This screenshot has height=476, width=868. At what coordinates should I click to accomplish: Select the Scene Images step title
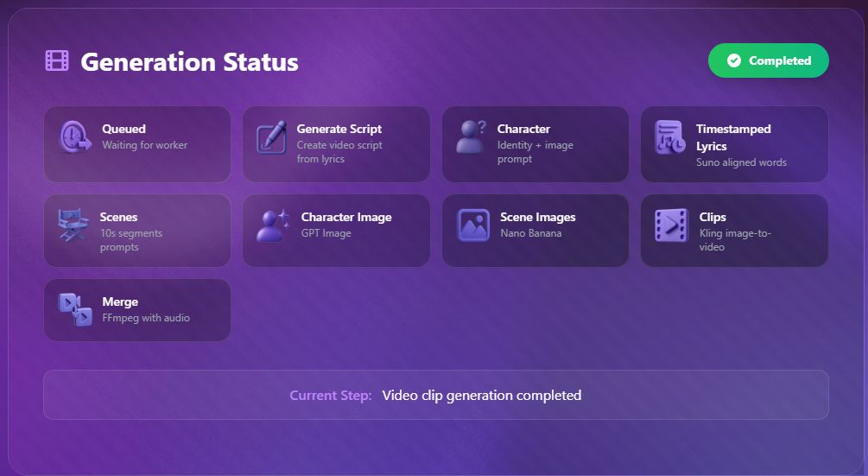[538, 217]
